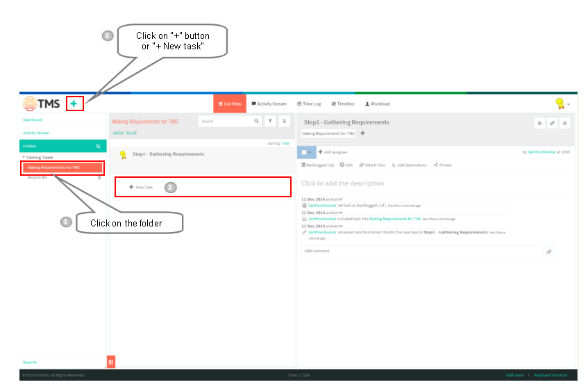Viewport: 588px width, 389px height.
Task: Open the task status dropdown arrow
Action: [x=310, y=152]
